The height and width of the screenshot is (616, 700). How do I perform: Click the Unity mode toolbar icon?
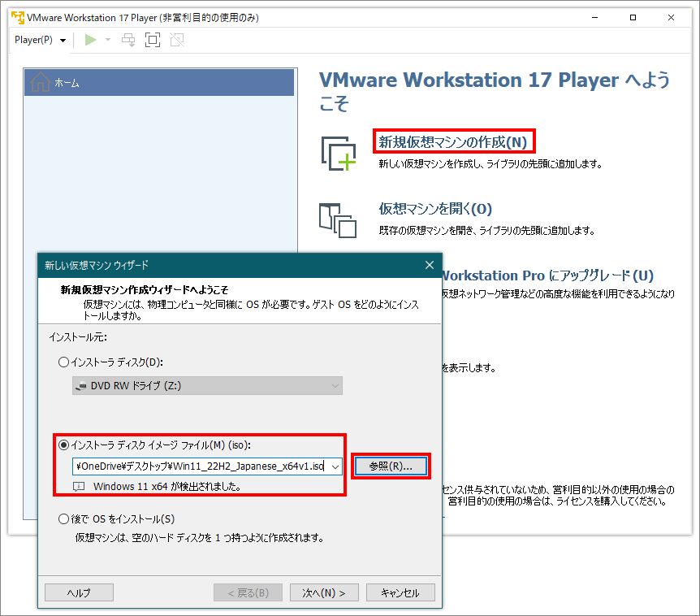177,40
